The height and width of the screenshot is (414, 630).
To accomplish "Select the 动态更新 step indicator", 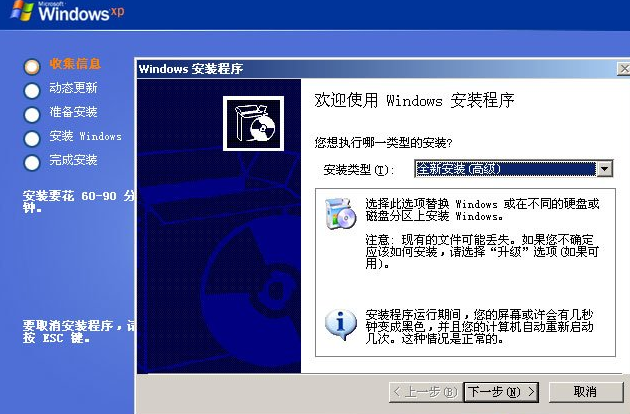I will (x=32, y=89).
